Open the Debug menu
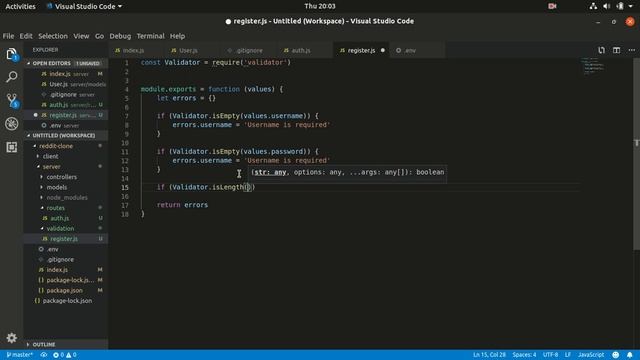 click(120, 36)
